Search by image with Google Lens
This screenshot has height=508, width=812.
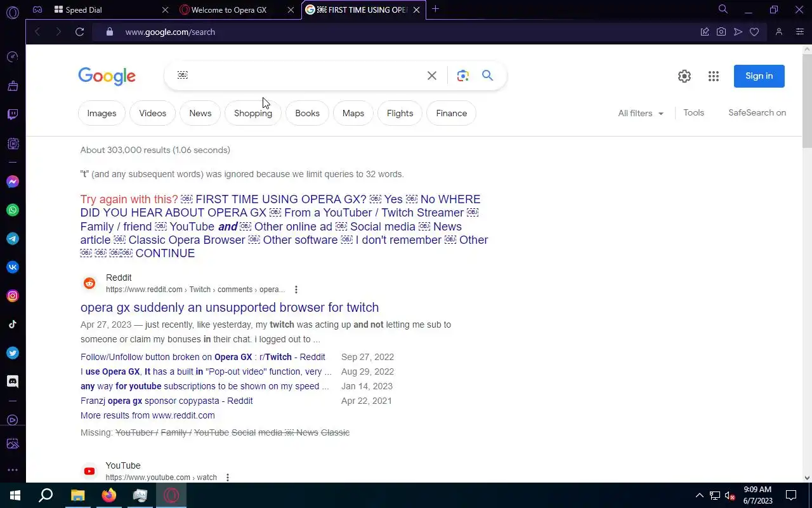(463, 76)
